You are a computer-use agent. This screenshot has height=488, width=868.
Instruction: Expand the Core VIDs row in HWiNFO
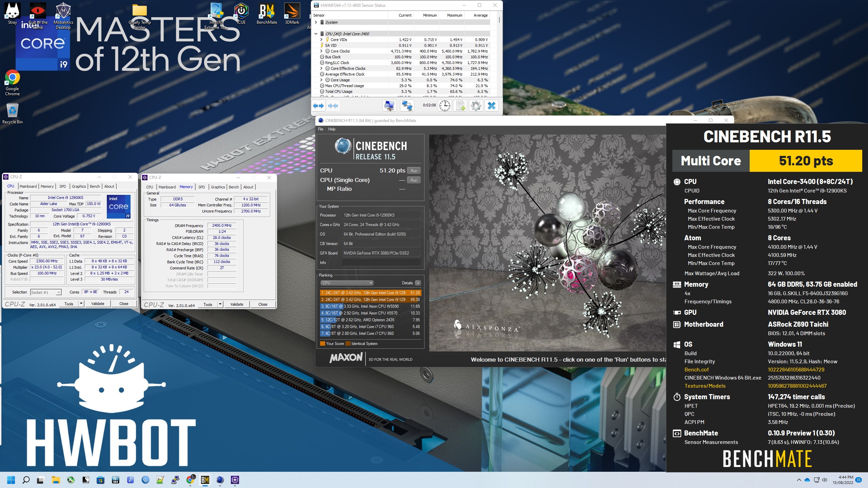point(321,40)
